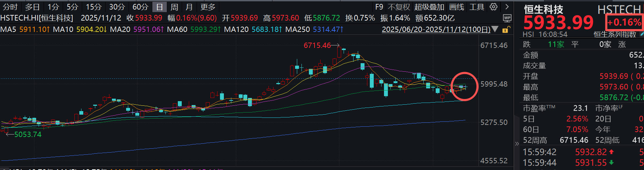
Task: Click the 11家 decliners count
Action: [556, 44]
